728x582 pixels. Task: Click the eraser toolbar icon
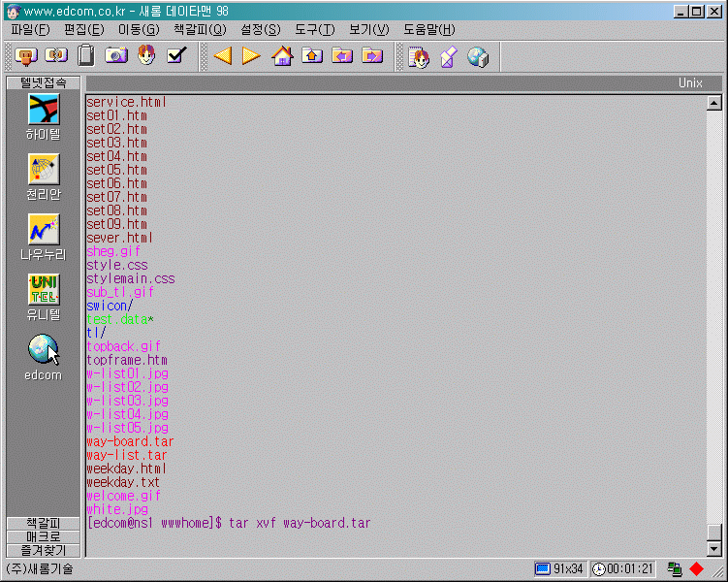(x=448, y=56)
